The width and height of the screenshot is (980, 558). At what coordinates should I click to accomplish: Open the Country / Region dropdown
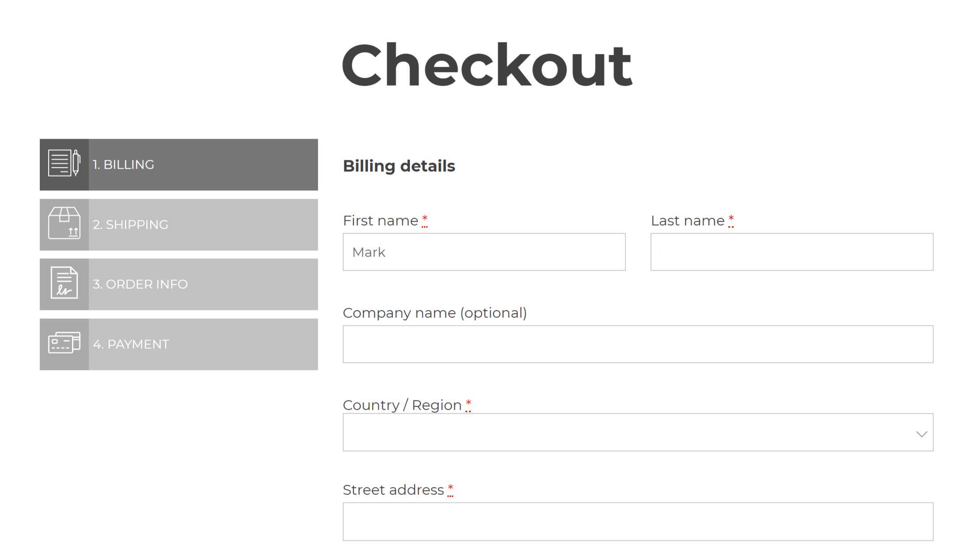click(x=627, y=433)
